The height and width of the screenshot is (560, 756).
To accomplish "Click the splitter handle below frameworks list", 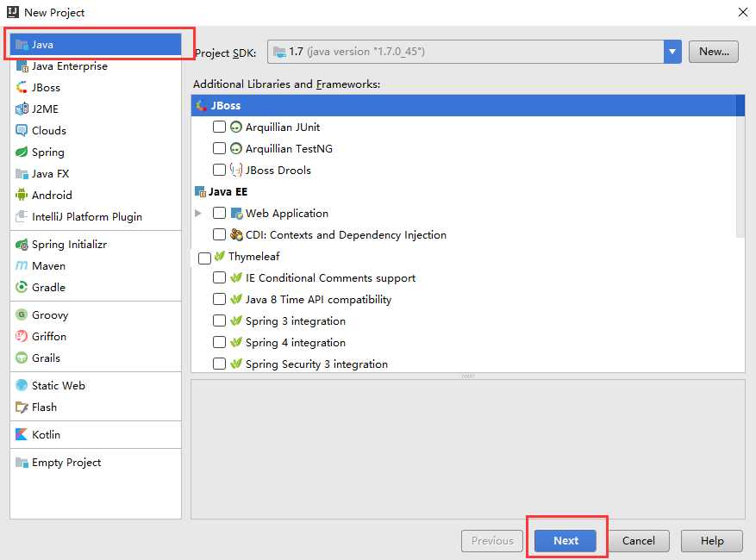I will (468, 376).
